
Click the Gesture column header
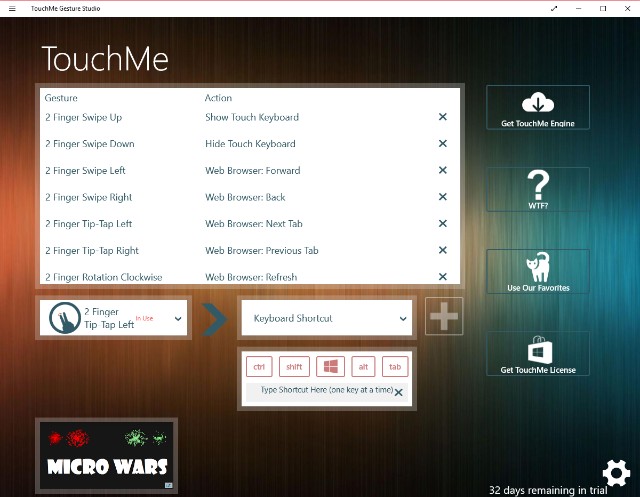[61, 98]
